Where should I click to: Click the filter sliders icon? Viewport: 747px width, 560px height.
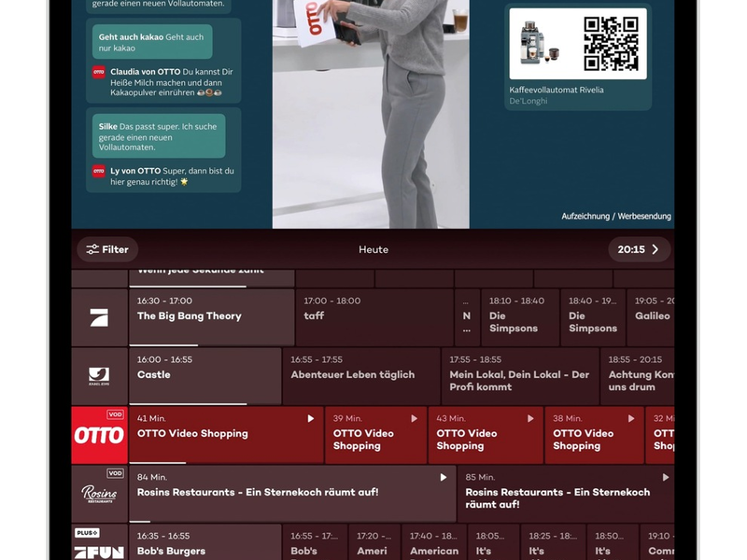click(92, 249)
